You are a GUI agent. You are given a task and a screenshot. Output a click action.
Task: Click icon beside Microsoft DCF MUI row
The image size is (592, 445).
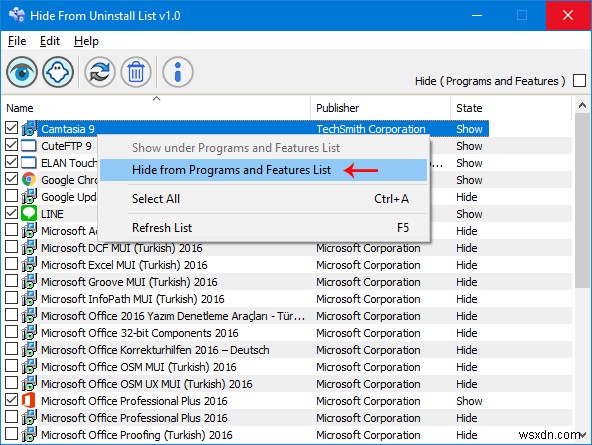pyautogui.click(x=29, y=247)
